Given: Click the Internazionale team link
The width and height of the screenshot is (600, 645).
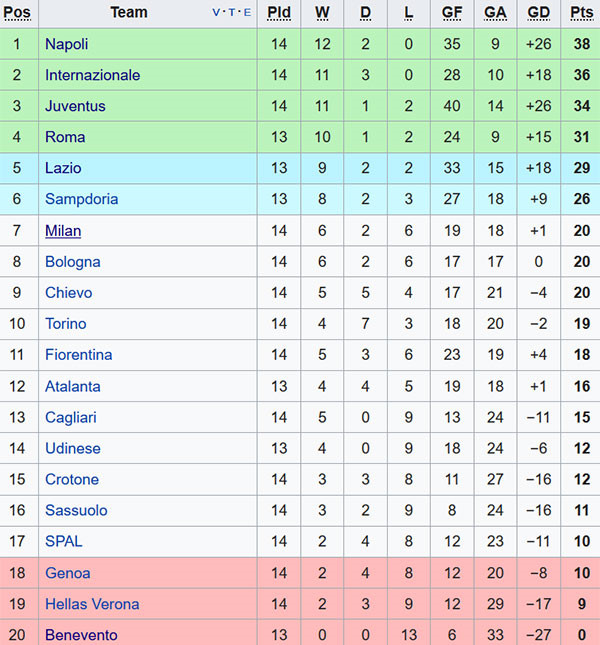Looking at the screenshot, I should [92, 75].
